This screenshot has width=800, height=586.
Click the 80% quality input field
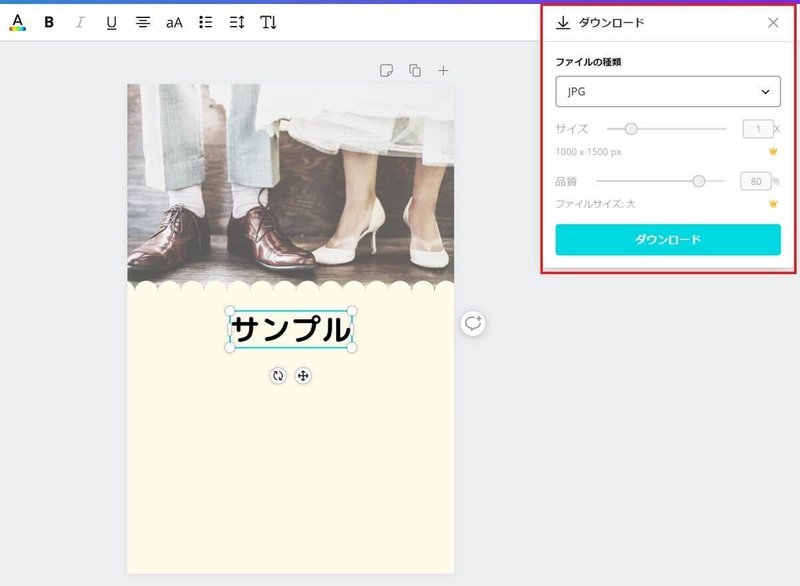(757, 181)
